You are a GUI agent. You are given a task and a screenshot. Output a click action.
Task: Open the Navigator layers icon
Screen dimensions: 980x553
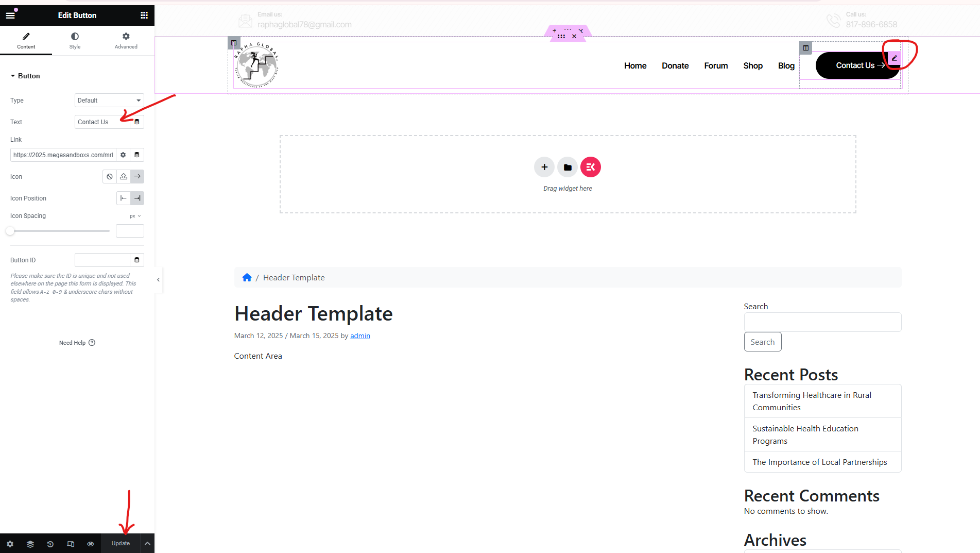click(30, 544)
